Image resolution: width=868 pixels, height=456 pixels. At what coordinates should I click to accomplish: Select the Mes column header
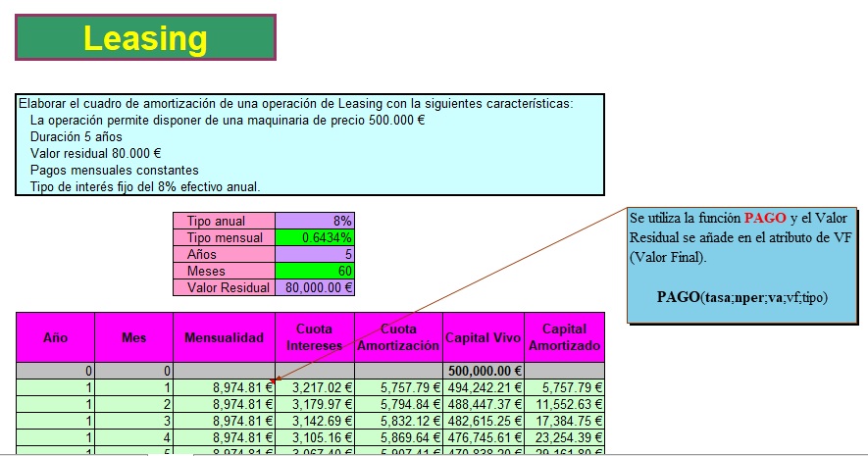tap(134, 337)
